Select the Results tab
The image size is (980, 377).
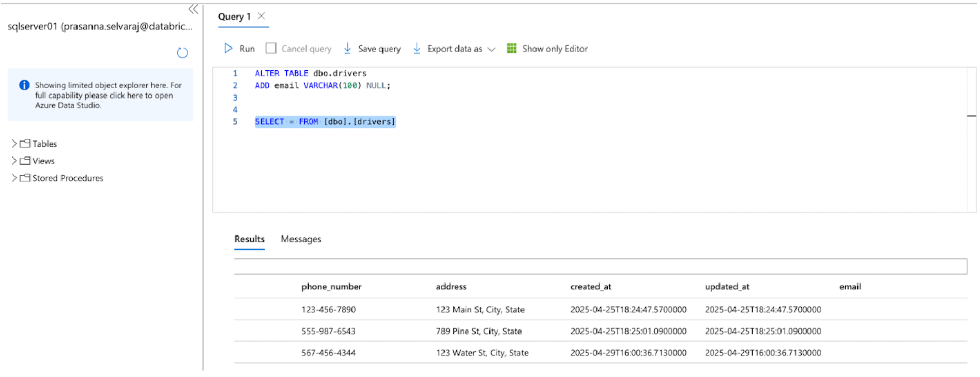(249, 239)
